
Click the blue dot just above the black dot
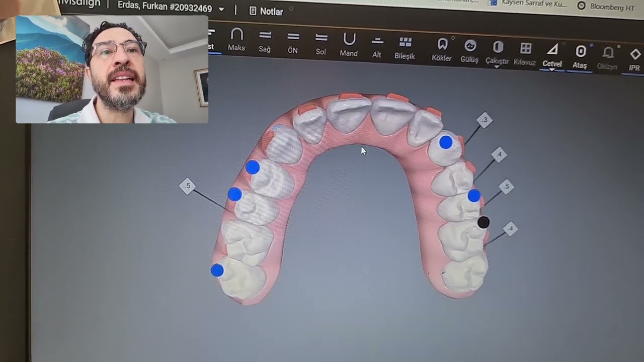[474, 196]
